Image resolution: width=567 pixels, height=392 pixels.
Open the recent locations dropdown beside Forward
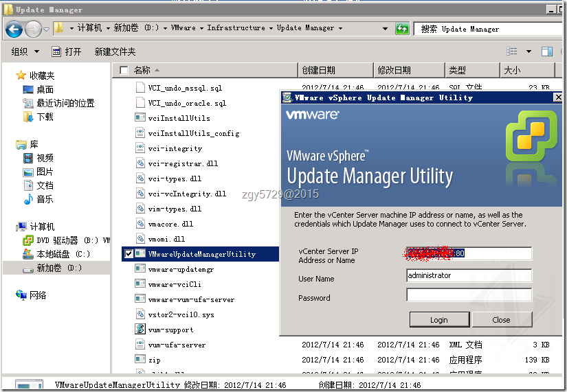46,30
